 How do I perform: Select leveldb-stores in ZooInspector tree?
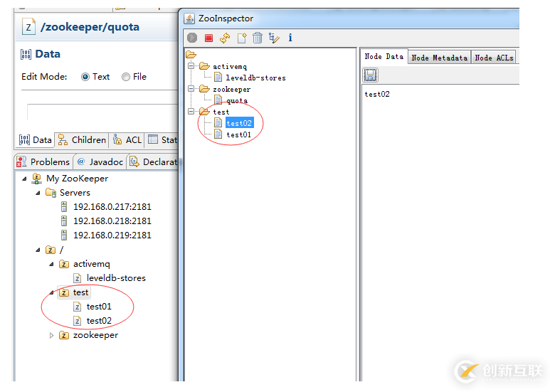[255, 78]
